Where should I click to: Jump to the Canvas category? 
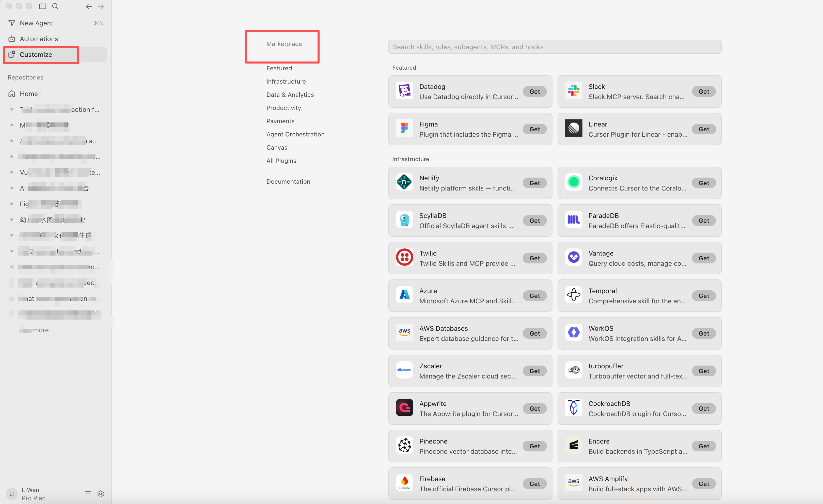click(277, 147)
